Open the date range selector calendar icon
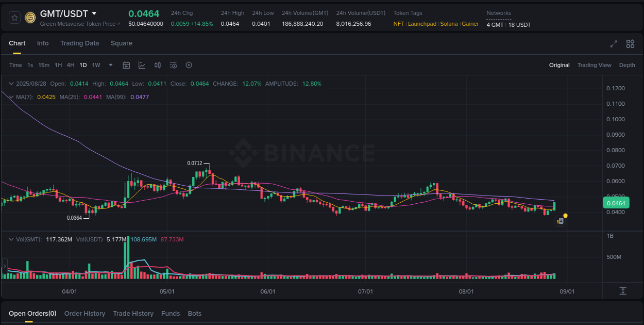 tap(126, 65)
